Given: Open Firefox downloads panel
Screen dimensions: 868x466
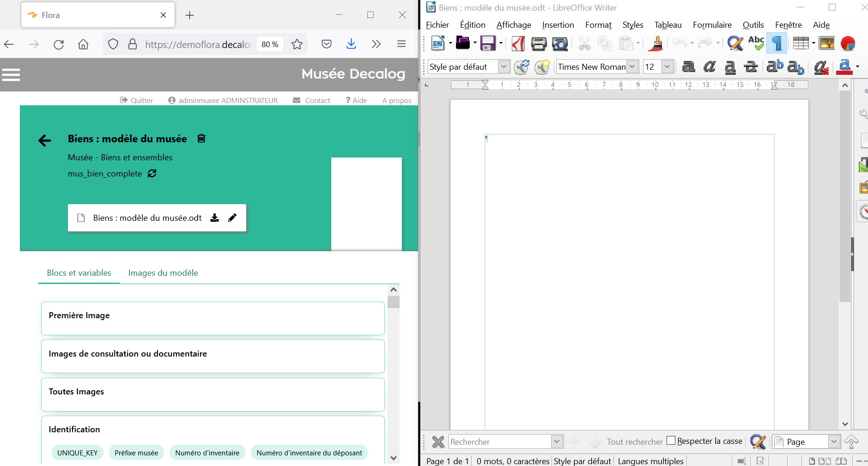Looking at the screenshot, I should tap(351, 44).
